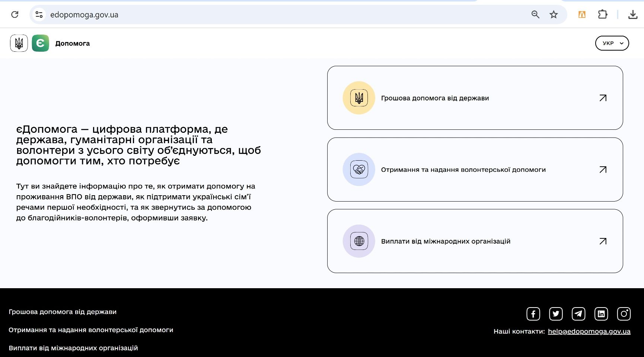
Task: Reload the page with the refresh icon
Action: click(15, 15)
